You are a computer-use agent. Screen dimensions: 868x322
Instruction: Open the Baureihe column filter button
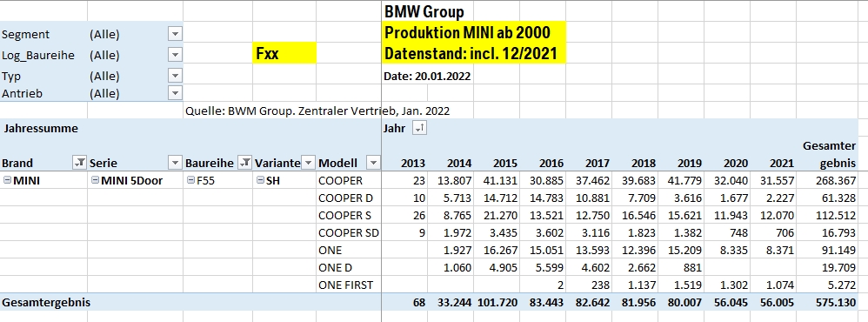[244, 163]
